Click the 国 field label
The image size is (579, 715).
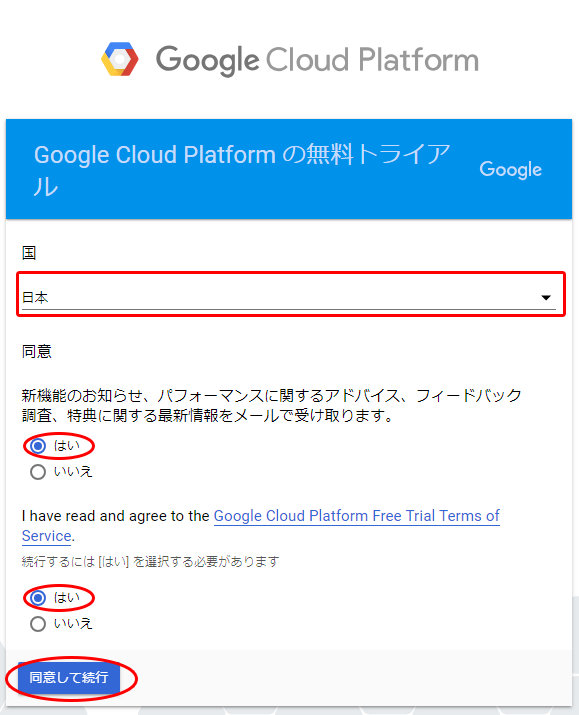tap(29, 253)
